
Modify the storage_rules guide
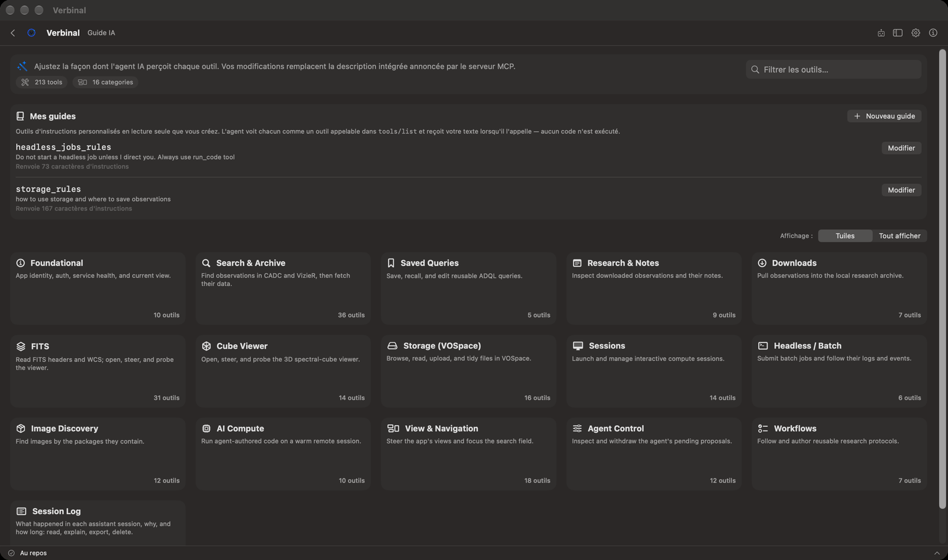pos(901,190)
